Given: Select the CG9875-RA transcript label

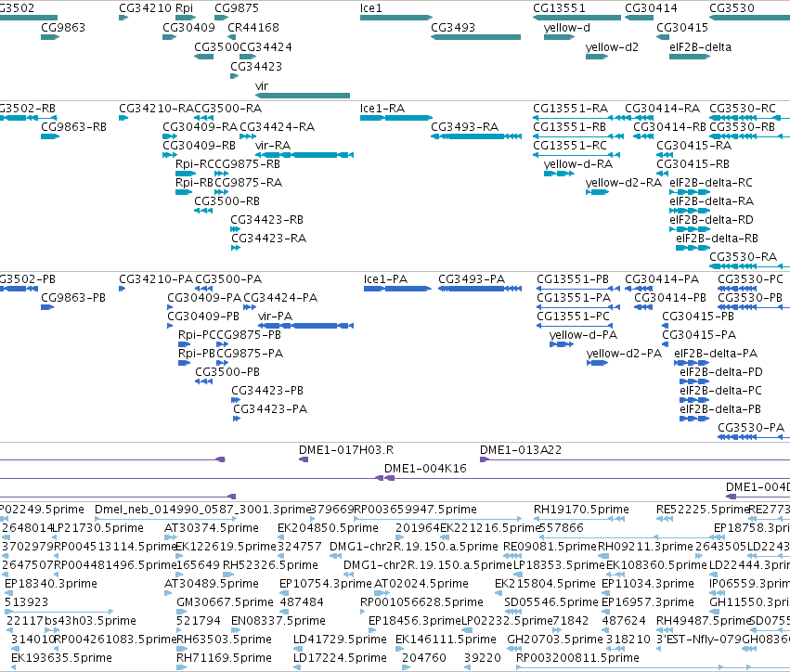Looking at the screenshot, I should pos(249,183).
